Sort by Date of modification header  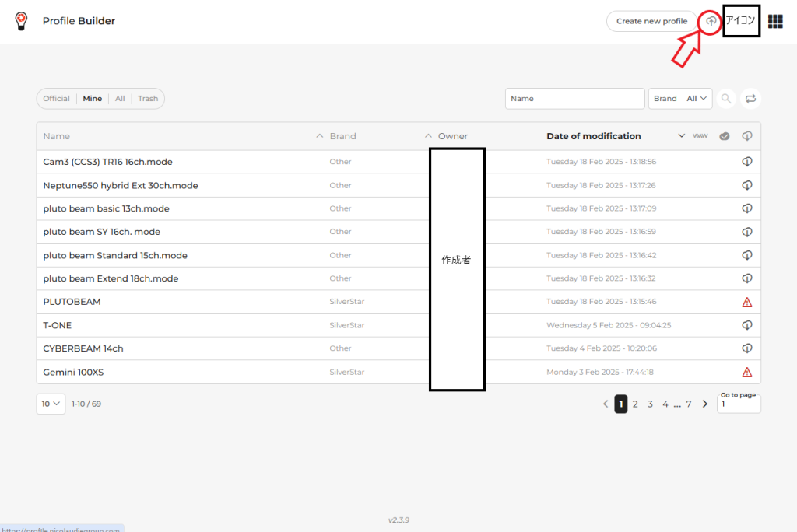594,136
